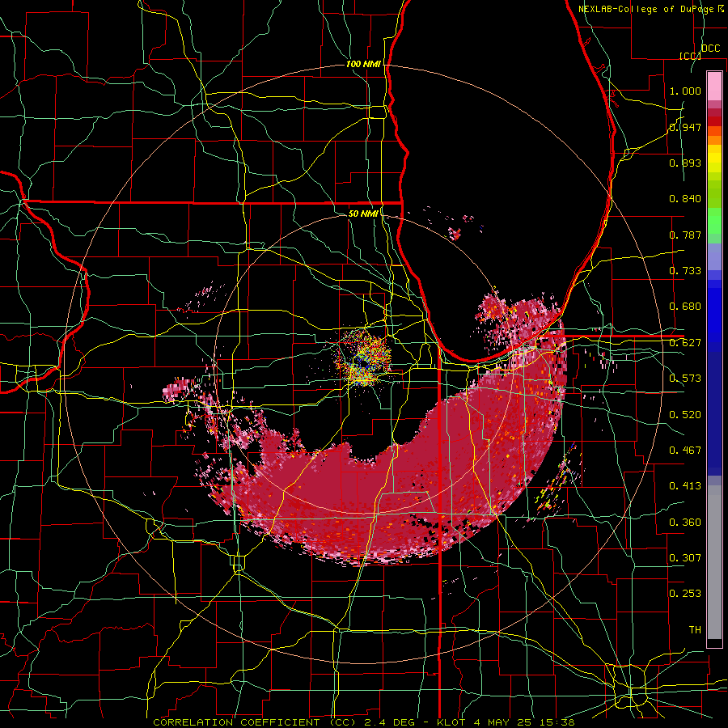Click the KLOT station identifier
The image size is (728, 728).
pyautogui.click(x=451, y=722)
